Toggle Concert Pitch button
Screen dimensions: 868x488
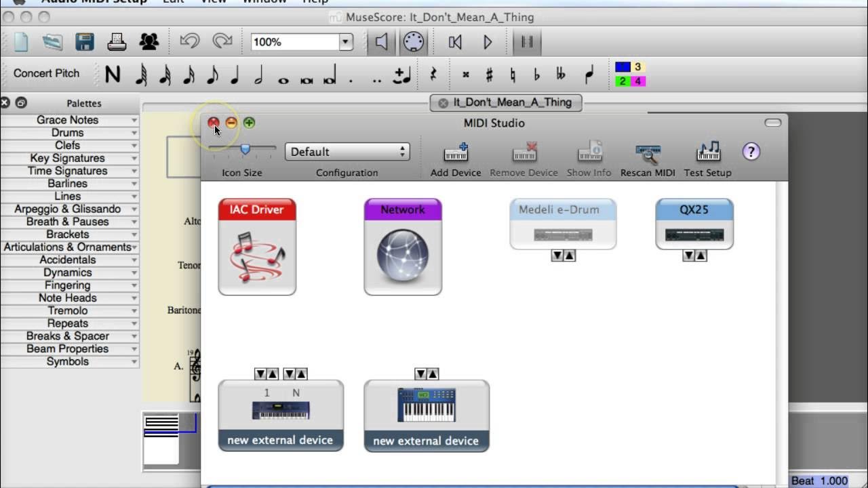46,73
